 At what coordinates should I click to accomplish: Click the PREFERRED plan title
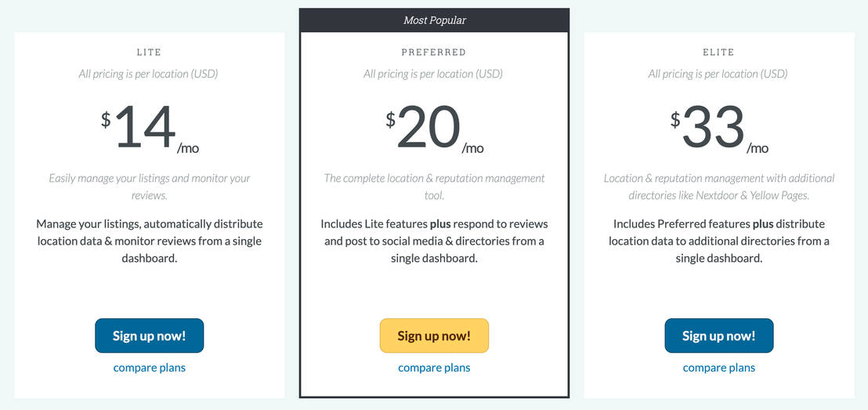[434, 53]
